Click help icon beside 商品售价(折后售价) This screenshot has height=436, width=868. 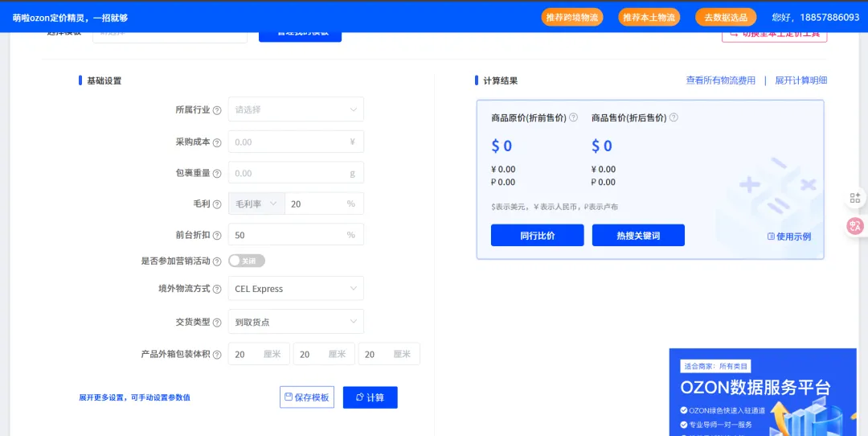(x=674, y=117)
